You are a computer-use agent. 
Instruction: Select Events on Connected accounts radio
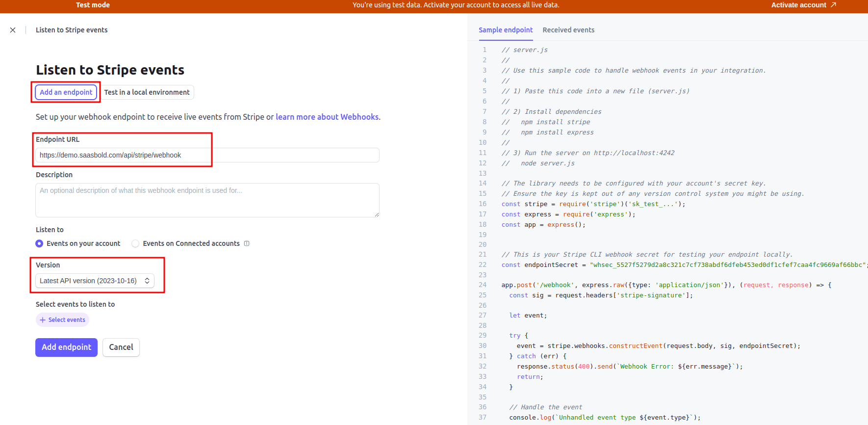[135, 243]
